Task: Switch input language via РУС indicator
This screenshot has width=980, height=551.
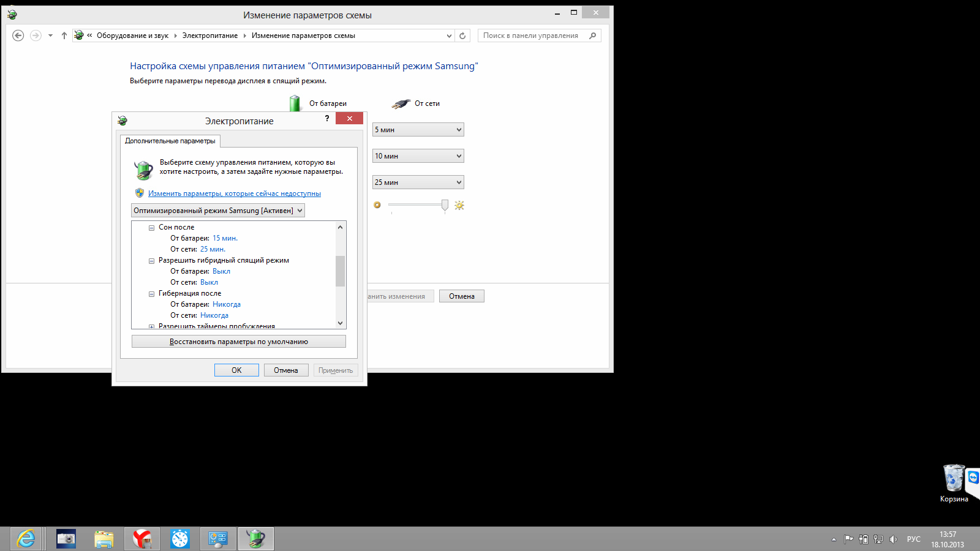Action: [x=914, y=539]
